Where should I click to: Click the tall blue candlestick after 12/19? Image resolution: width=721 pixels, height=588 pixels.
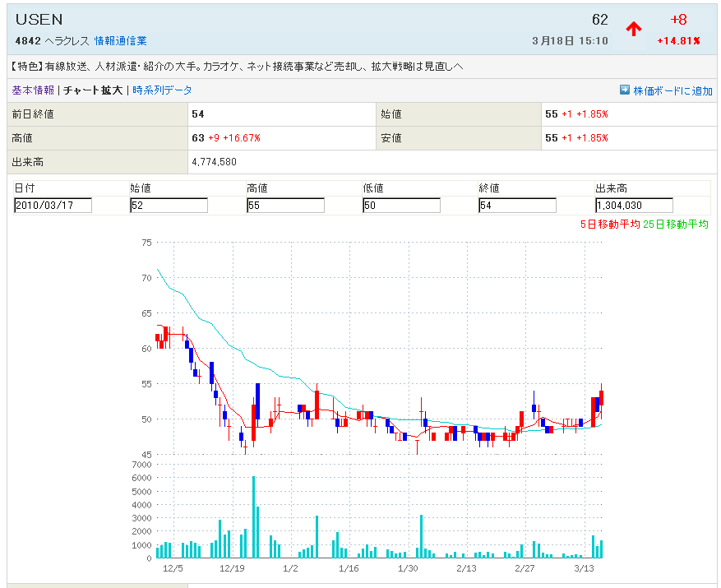(x=257, y=401)
